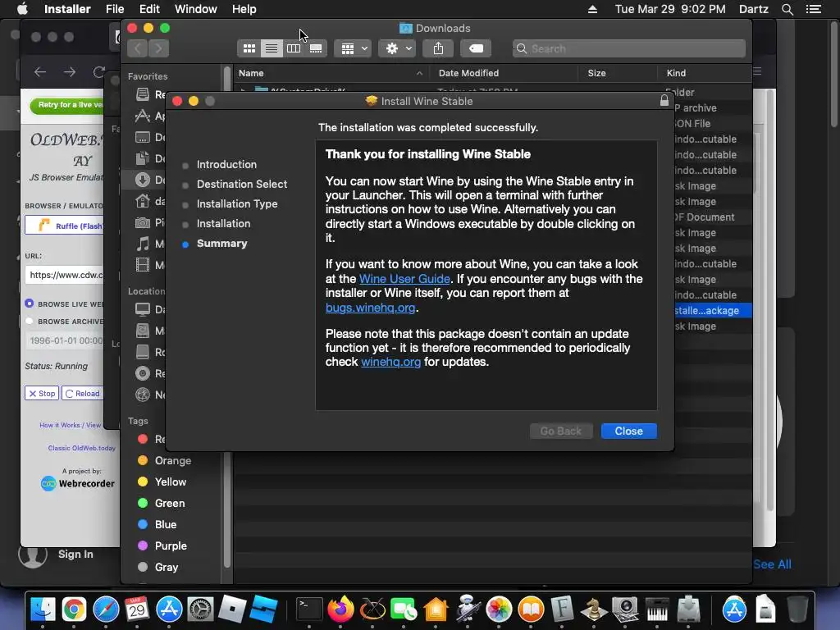This screenshot has height=630, width=840.
Task: Open Firefox from the Dock
Action: [340, 609]
